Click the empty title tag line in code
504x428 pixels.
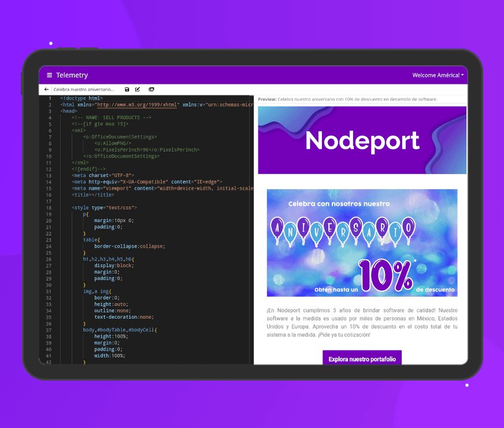[93, 194]
